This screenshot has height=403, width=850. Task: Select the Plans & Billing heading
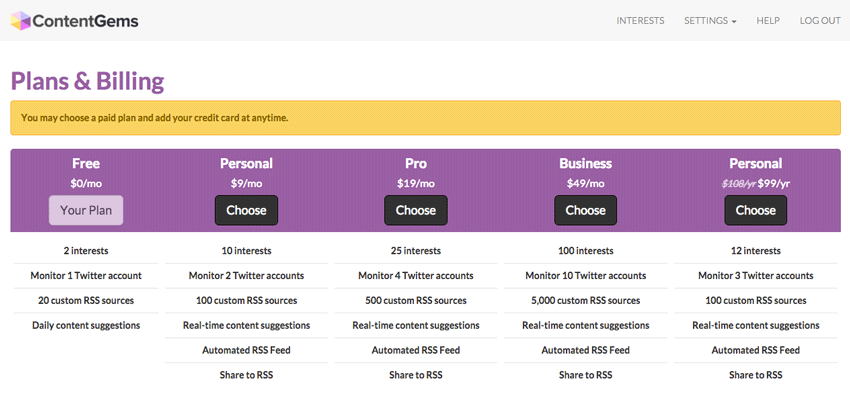87,81
